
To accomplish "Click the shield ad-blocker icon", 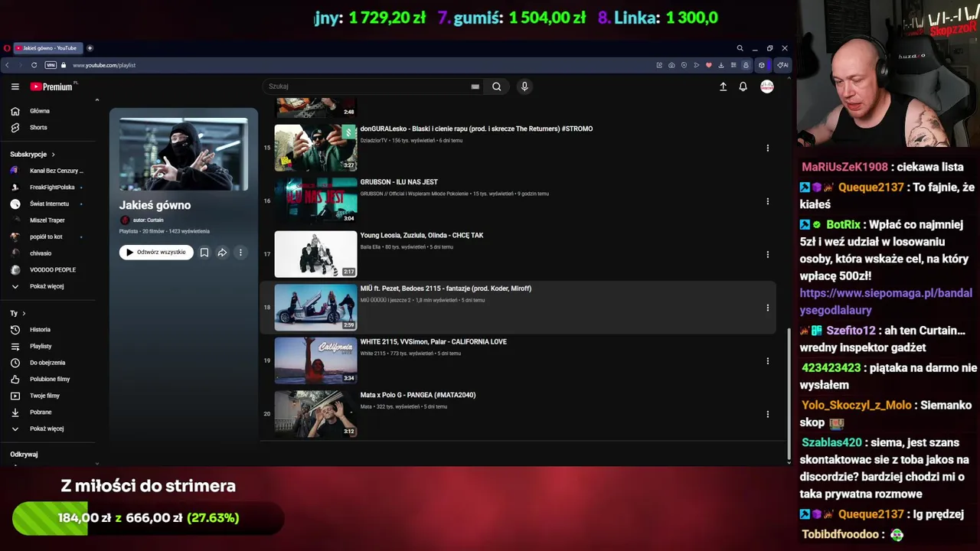I will (684, 65).
